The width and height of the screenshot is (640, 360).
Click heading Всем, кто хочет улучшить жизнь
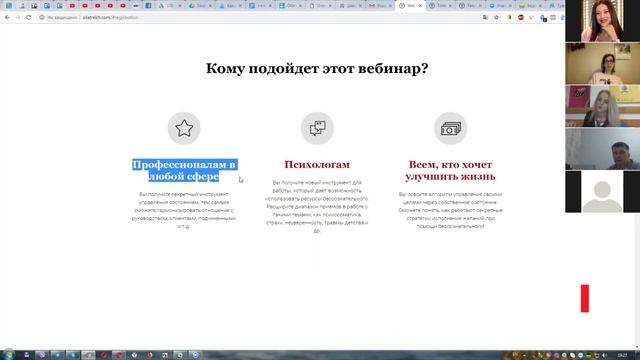450,171
